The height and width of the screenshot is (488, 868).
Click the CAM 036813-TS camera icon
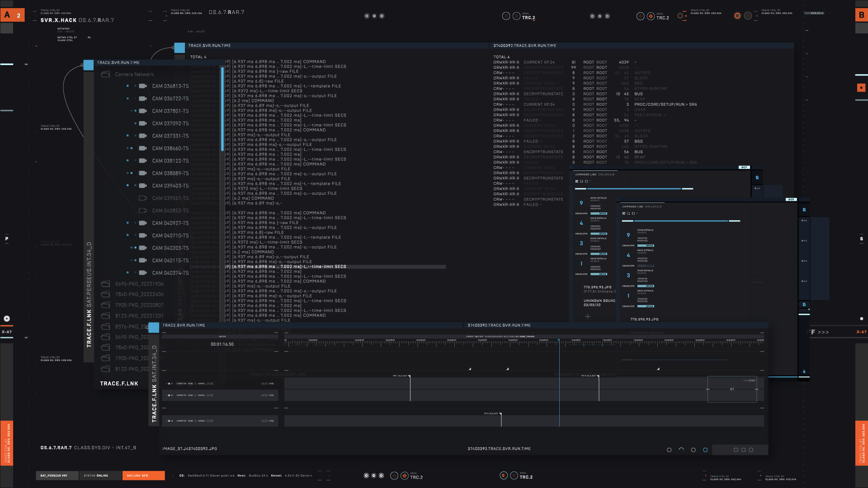(143, 86)
